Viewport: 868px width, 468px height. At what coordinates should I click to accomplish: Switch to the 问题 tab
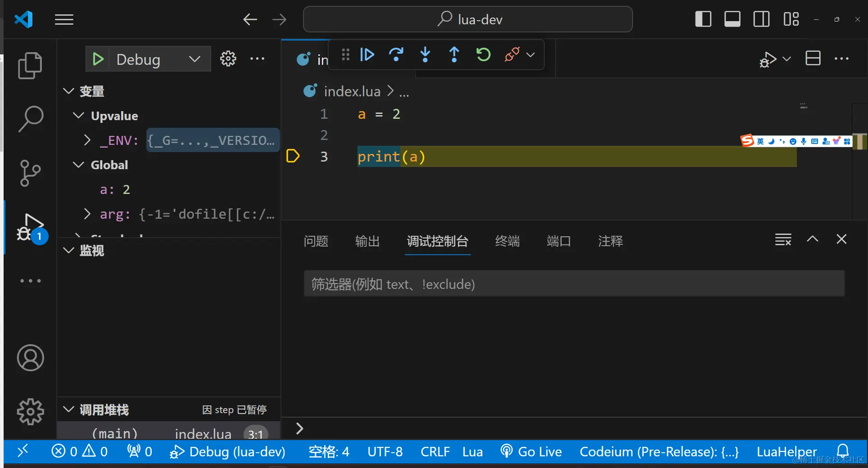pyautogui.click(x=316, y=241)
